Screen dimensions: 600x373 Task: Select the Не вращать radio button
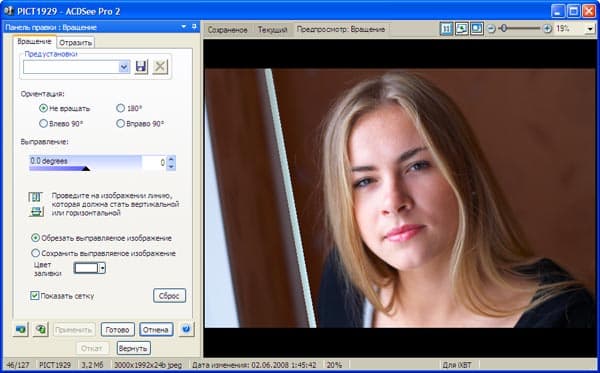pos(43,108)
